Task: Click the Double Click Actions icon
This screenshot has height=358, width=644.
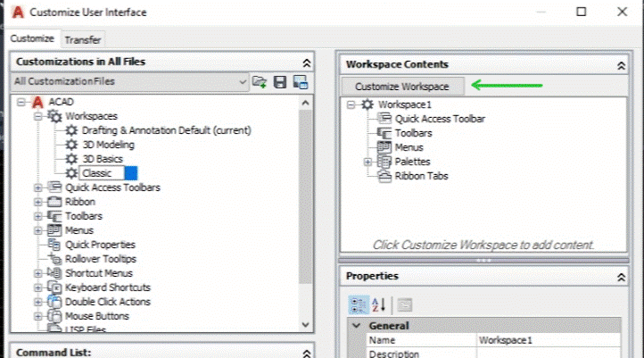Action: [54, 301]
